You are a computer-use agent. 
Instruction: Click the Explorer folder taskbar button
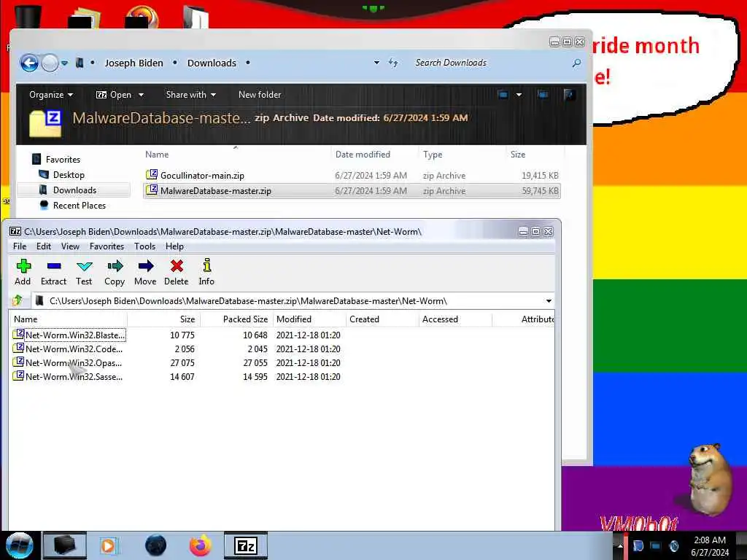(x=65, y=545)
